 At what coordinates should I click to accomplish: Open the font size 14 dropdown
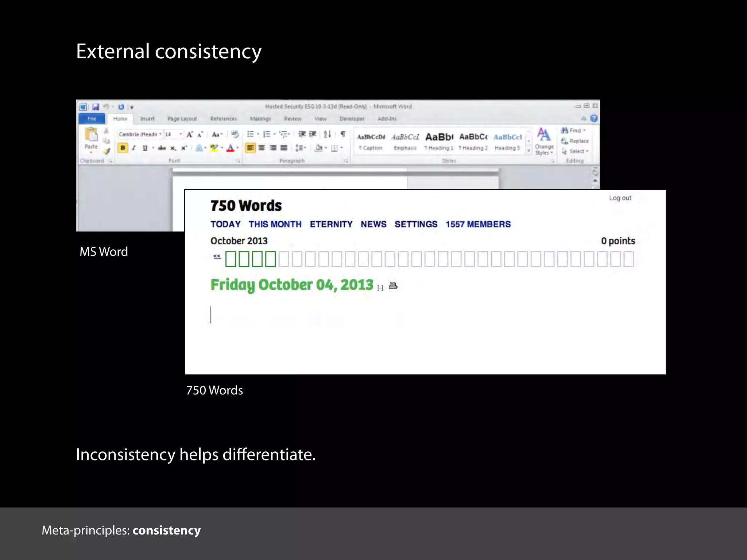point(181,134)
